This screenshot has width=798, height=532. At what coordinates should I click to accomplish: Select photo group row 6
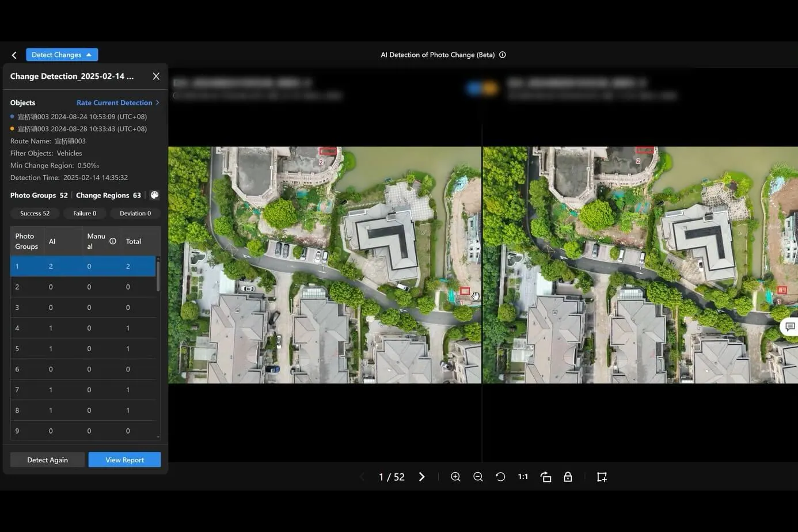point(83,369)
